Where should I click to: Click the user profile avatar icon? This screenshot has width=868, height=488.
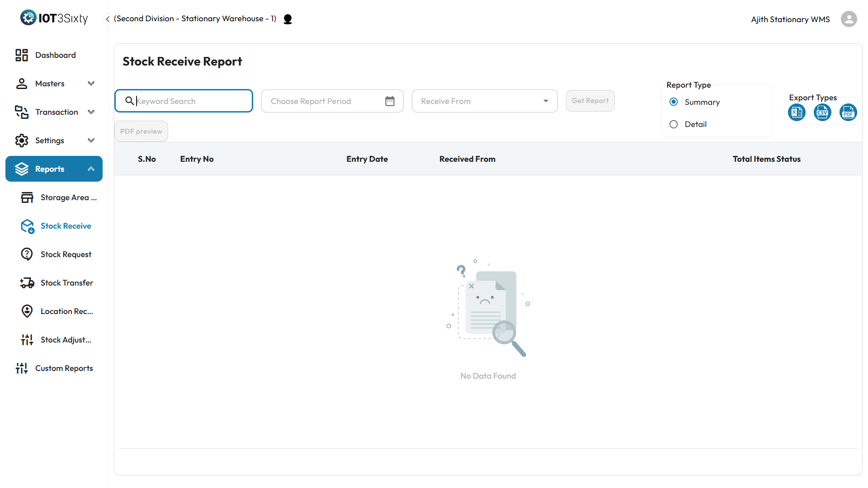click(x=849, y=19)
